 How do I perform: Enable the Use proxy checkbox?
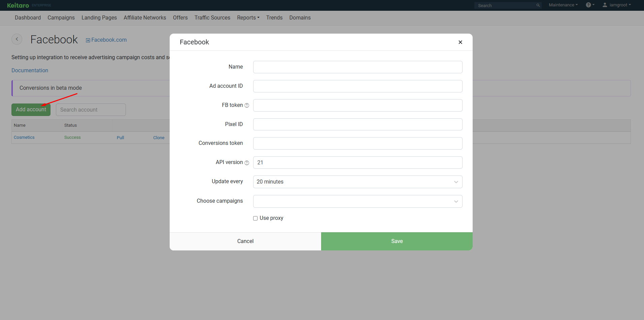(255, 218)
